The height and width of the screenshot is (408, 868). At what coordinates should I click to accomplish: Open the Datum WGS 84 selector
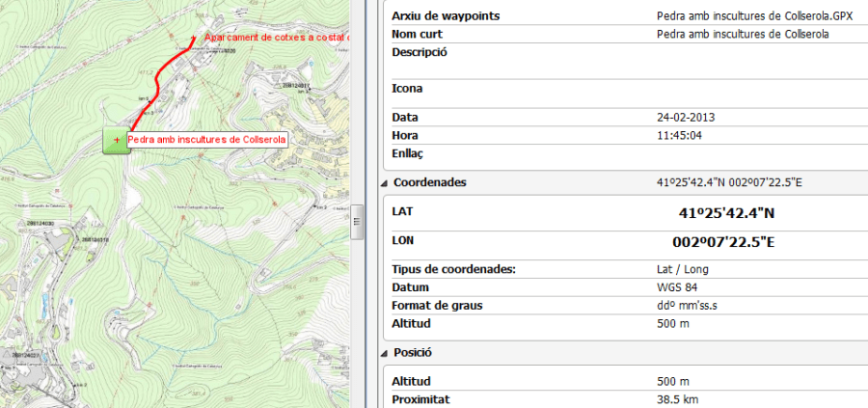pyautogui.click(x=676, y=287)
